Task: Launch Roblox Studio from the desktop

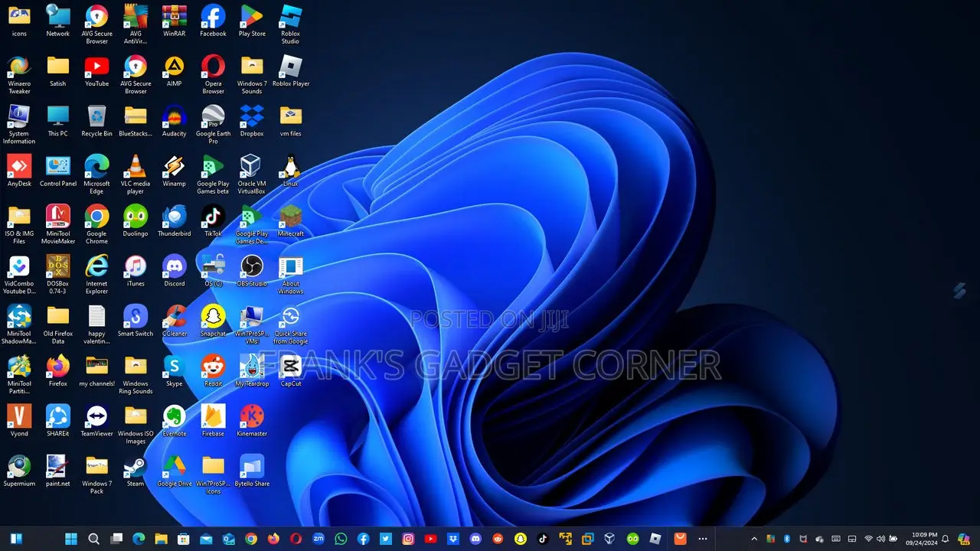Action: point(290,24)
